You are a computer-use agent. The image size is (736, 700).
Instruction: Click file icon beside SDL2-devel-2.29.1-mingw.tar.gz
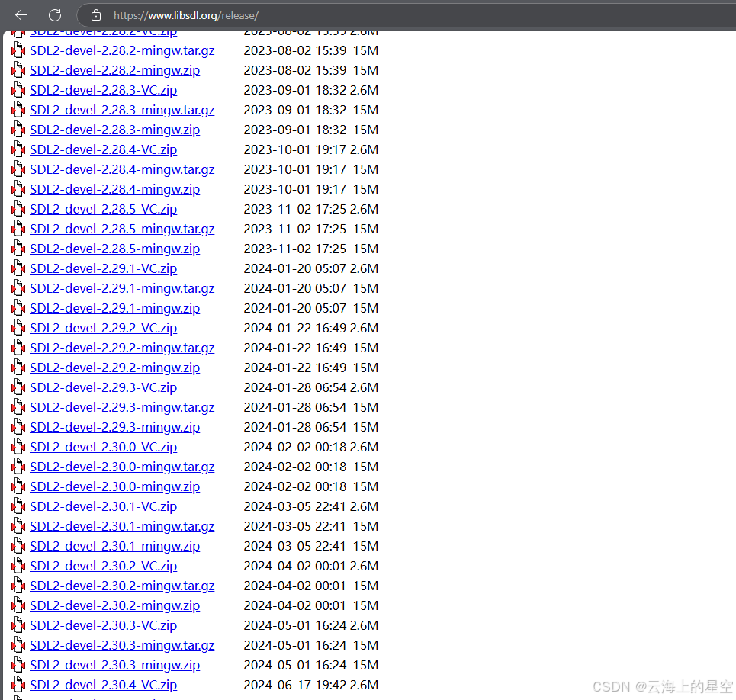tap(18, 287)
